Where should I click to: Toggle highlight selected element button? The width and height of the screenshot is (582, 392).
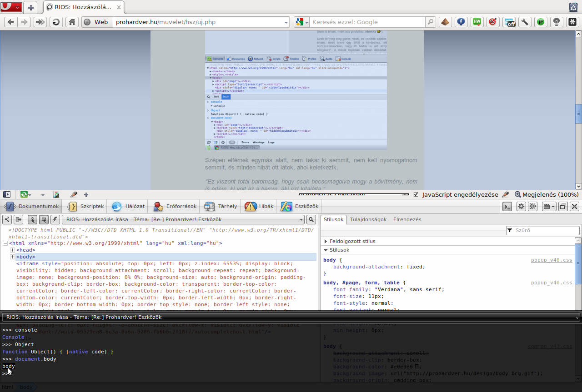click(44, 219)
